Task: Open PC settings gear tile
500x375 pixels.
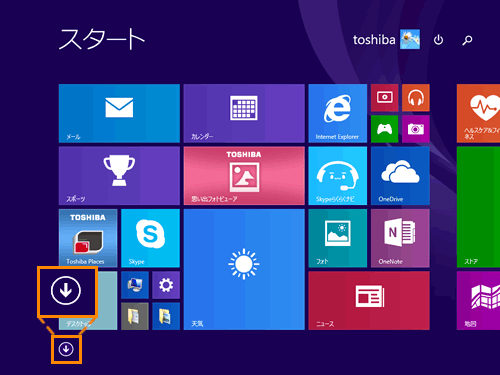Action: point(166,285)
